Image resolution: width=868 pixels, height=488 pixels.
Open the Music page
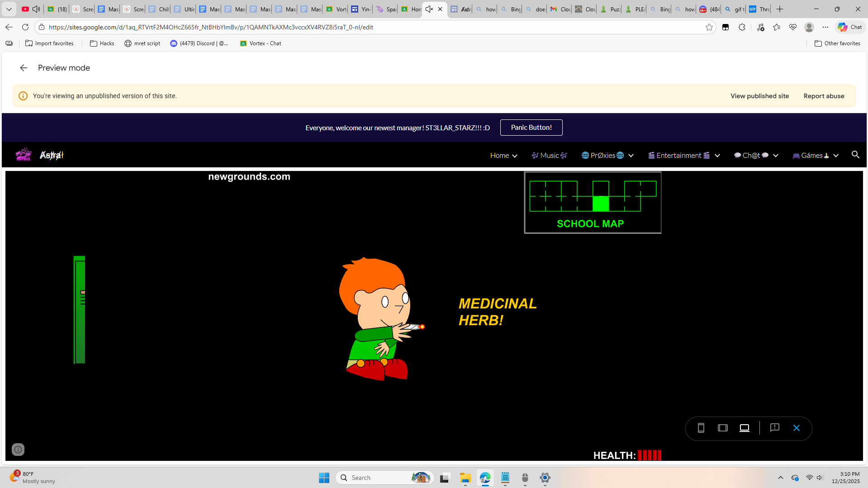point(550,155)
